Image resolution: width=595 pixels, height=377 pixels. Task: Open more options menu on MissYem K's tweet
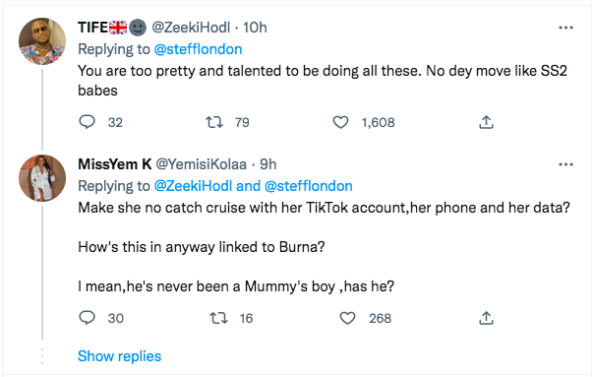pos(566,165)
